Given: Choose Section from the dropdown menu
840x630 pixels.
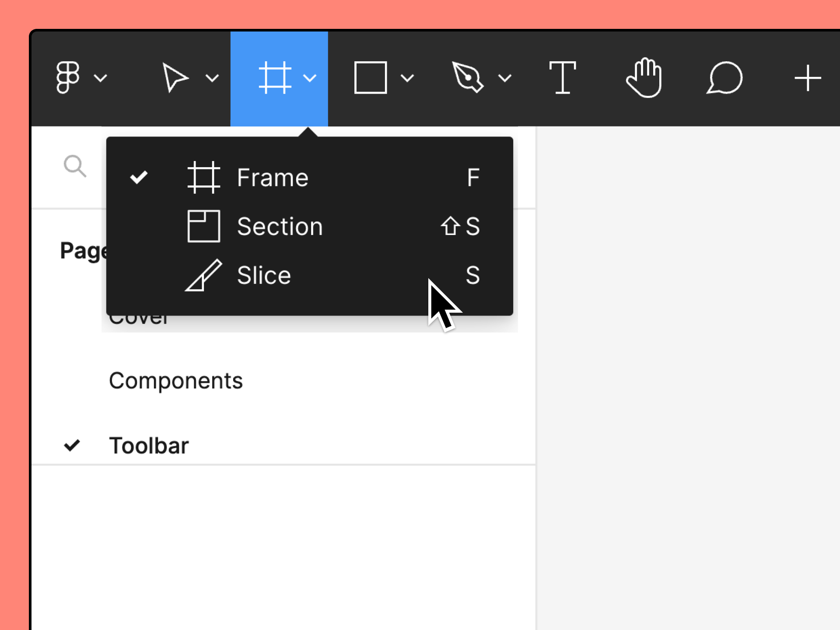Looking at the screenshot, I should tap(280, 227).
